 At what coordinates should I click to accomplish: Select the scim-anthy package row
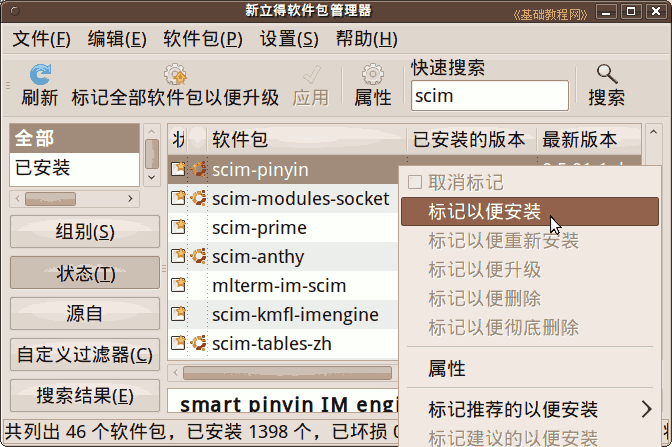pos(283,256)
